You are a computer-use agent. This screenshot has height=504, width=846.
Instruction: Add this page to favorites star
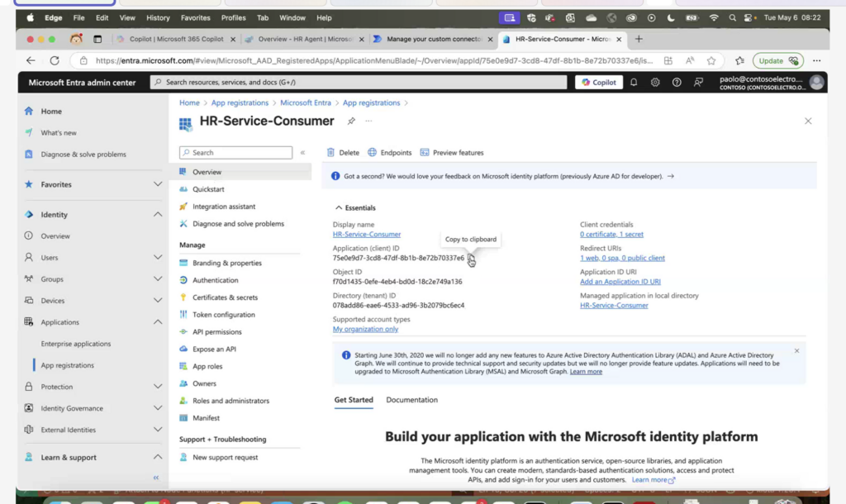coord(711,61)
